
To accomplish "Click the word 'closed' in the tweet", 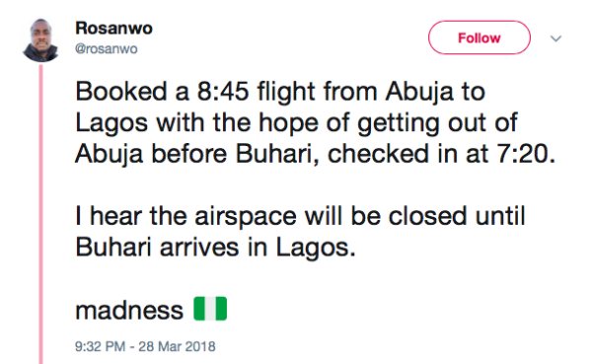I will point(428,216).
